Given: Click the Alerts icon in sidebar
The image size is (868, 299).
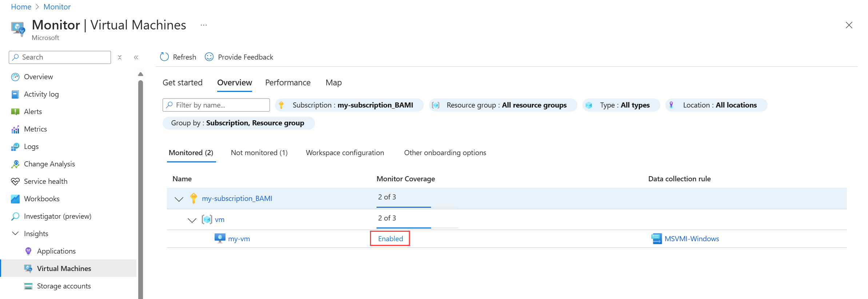Looking at the screenshot, I should click(15, 112).
